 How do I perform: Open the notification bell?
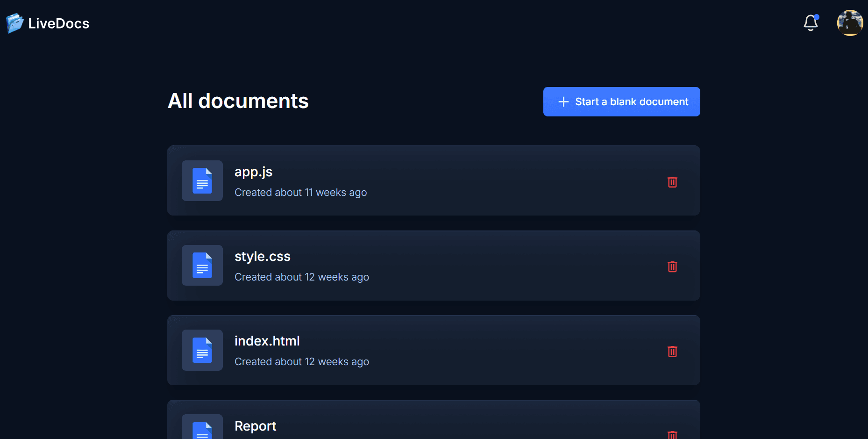pos(811,23)
